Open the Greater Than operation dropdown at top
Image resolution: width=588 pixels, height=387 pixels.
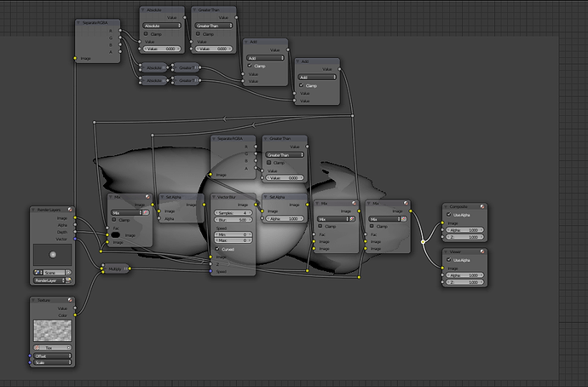coord(214,26)
